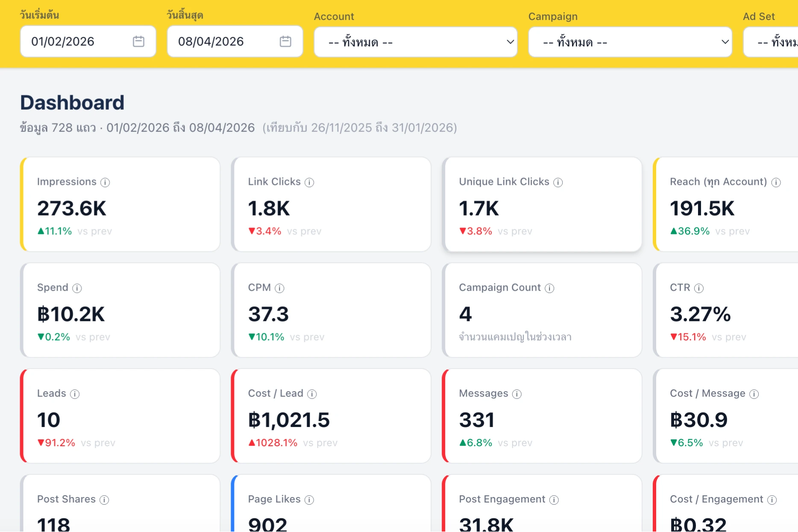The width and height of the screenshot is (798, 532).
Task: Click the Campaign Count value 4
Action: point(465,314)
